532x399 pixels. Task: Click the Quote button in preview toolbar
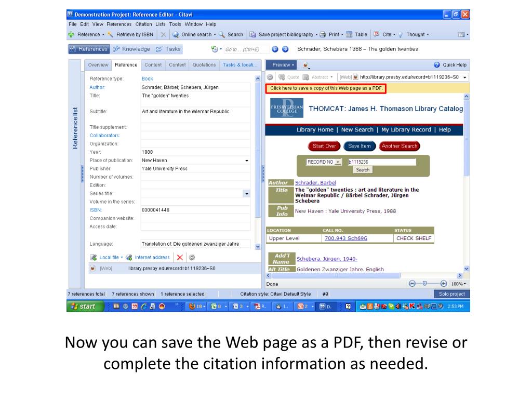click(x=289, y=77)
